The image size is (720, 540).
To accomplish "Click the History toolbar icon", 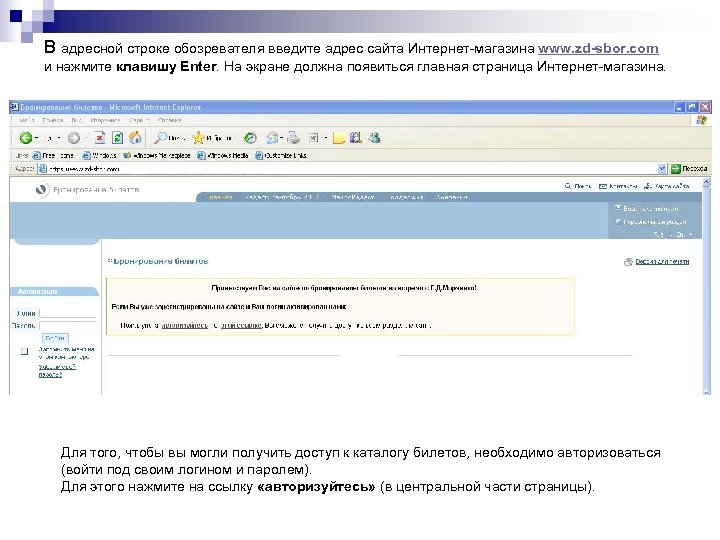I will pos(250,138).
